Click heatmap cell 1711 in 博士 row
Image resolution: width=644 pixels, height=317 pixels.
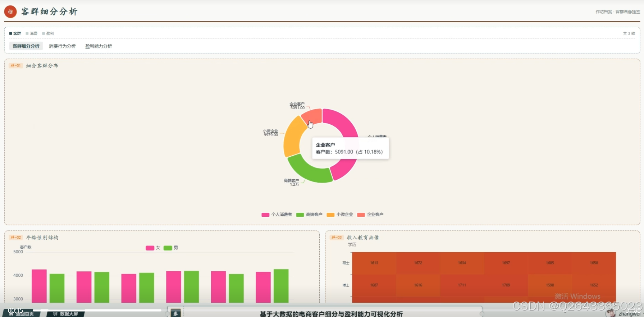pyautogui.click(x=462, y=285)
